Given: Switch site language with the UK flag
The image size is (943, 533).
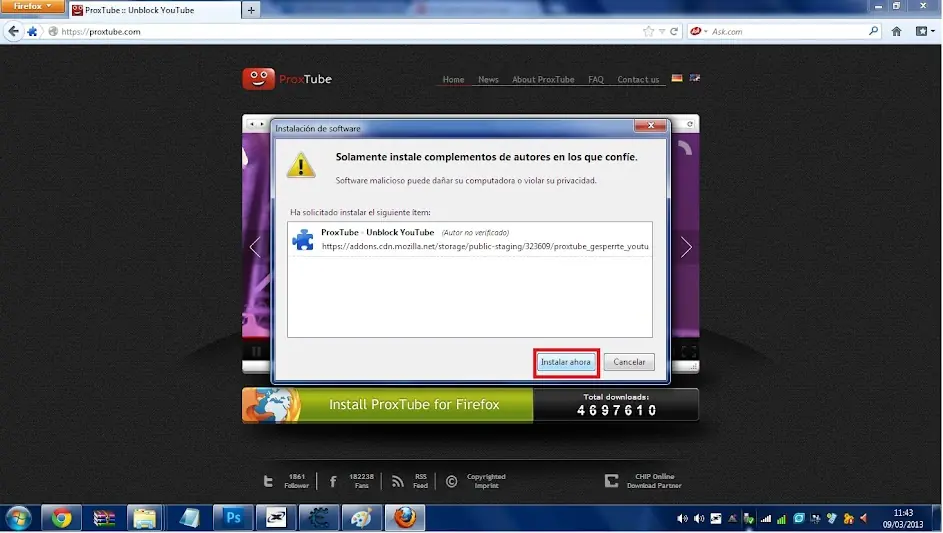Looking at the screenshot, I should point(695,78).
